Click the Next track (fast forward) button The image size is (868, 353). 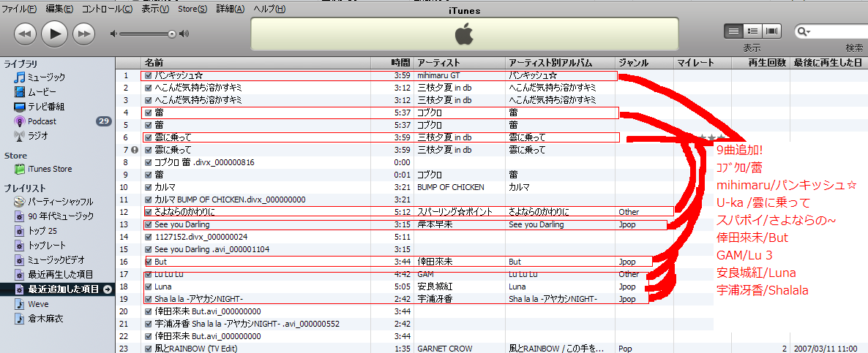(x=83, y=34)
